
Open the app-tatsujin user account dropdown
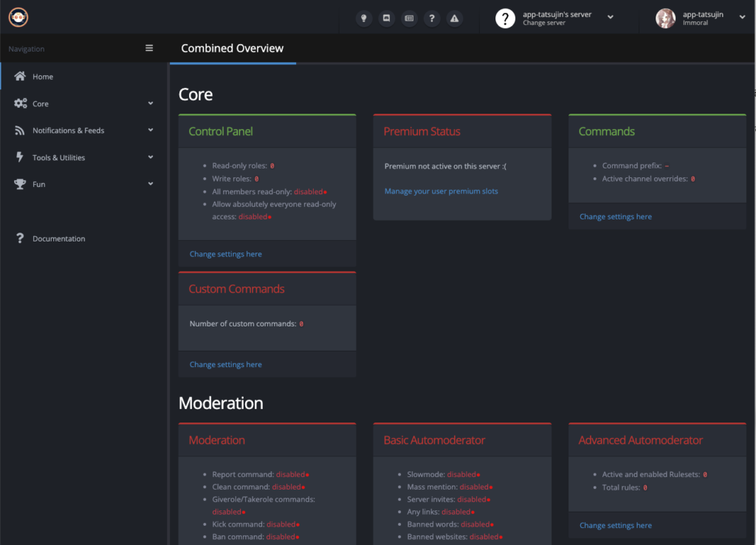pyautogui.click(x=742, y=18)
